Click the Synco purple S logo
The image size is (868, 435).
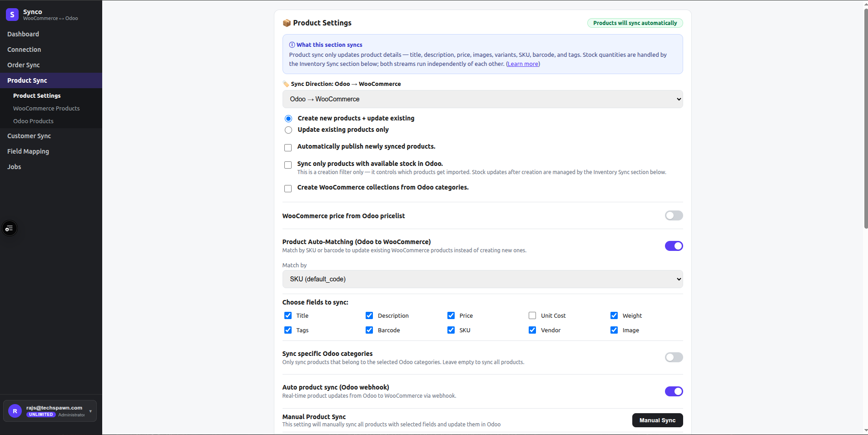click(x=12, y=15)
